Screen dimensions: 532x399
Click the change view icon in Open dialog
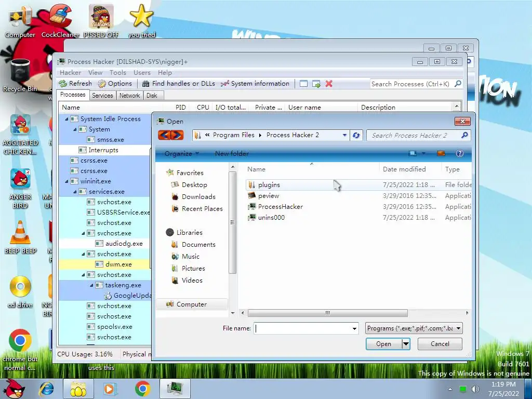click(x=413, y=153)
